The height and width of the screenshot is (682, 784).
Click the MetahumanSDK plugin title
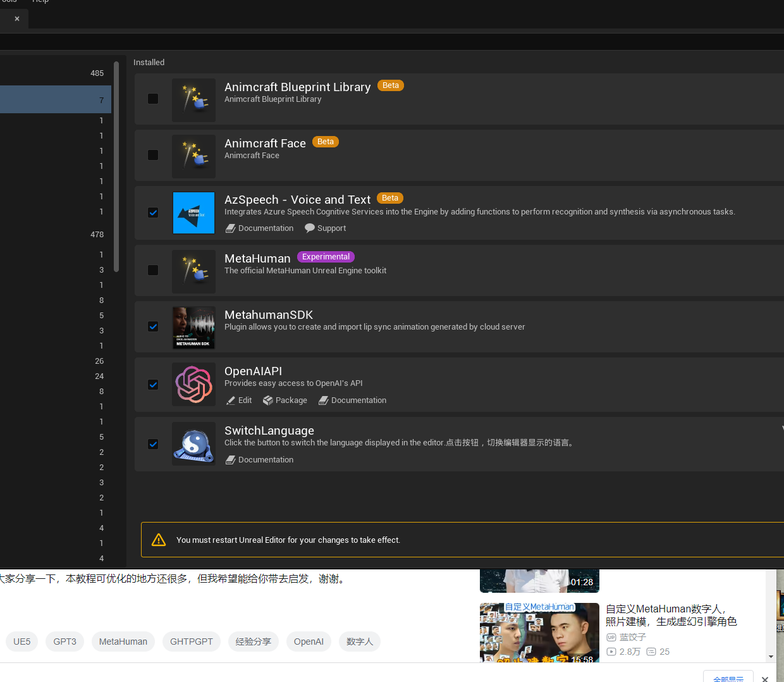pyautogui.click(x=269, y=314)
